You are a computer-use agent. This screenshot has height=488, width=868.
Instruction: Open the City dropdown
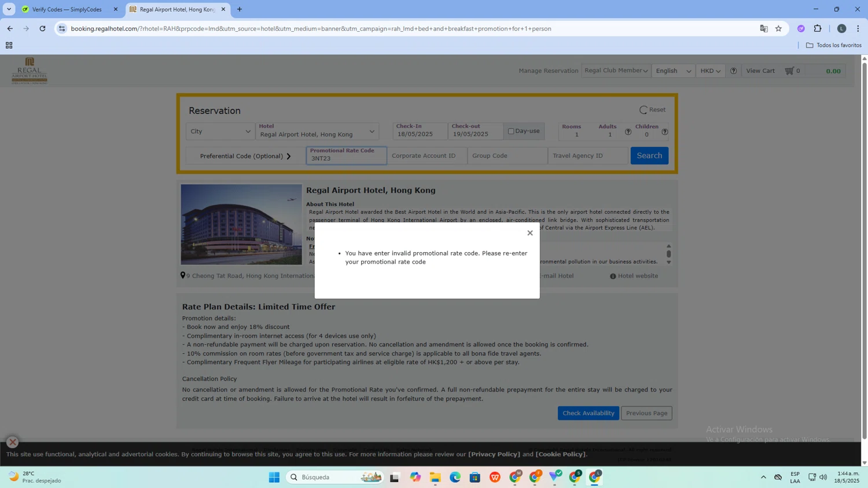click(220, 131)
